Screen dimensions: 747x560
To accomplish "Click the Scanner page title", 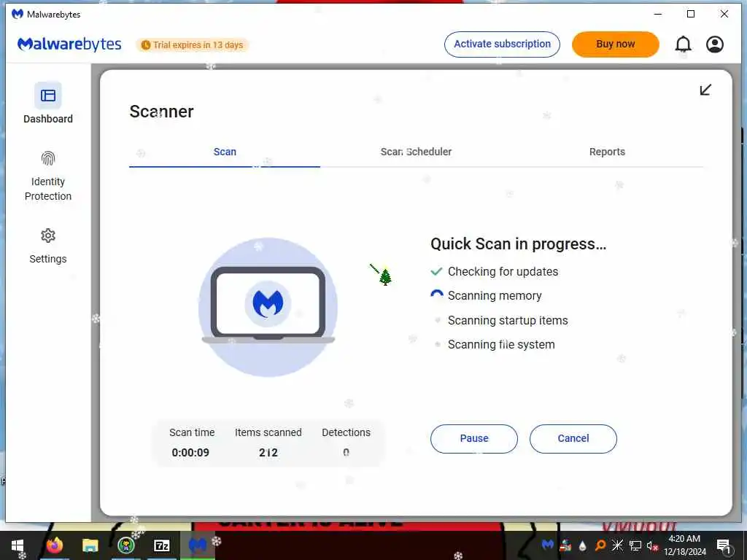I will click(161, 112).
